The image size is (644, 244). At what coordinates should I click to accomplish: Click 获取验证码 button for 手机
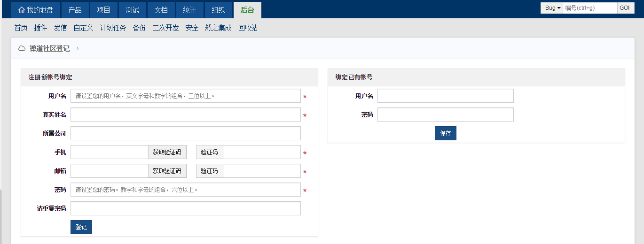[167, 152]
